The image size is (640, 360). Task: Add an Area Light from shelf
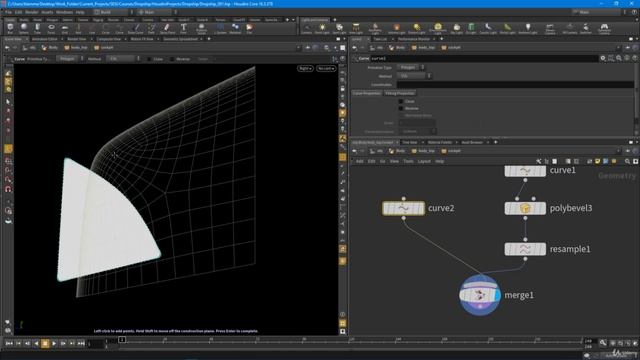(356, 29)
